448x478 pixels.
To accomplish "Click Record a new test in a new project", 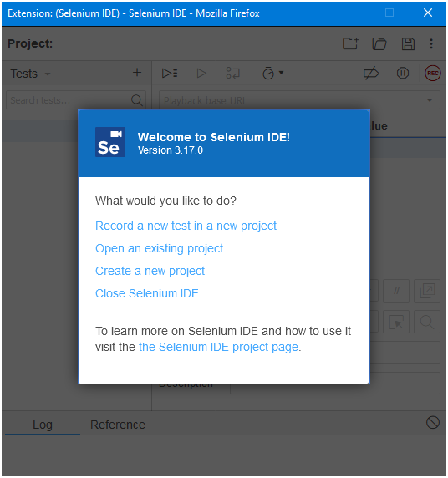I will (186, 226).
